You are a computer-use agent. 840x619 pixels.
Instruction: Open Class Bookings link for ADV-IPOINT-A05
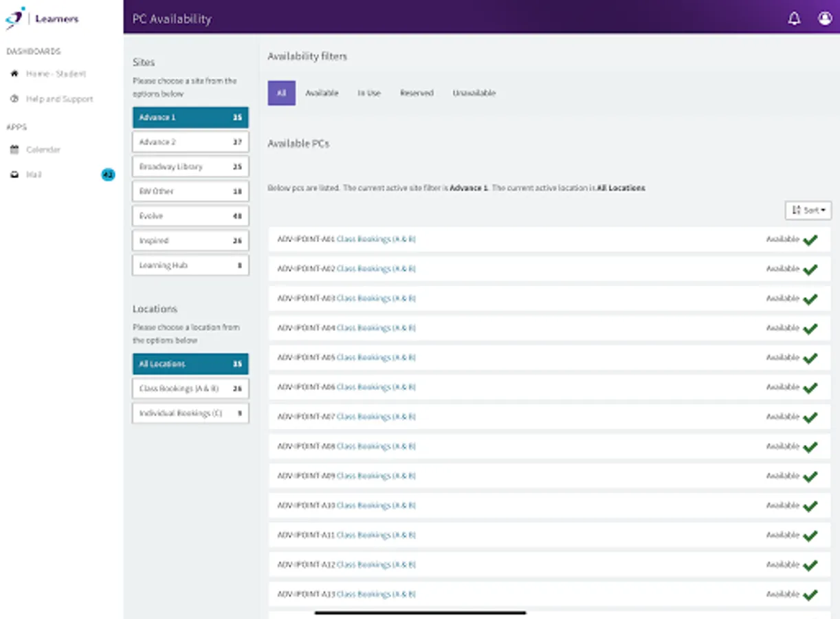click(x=376, y=358)
